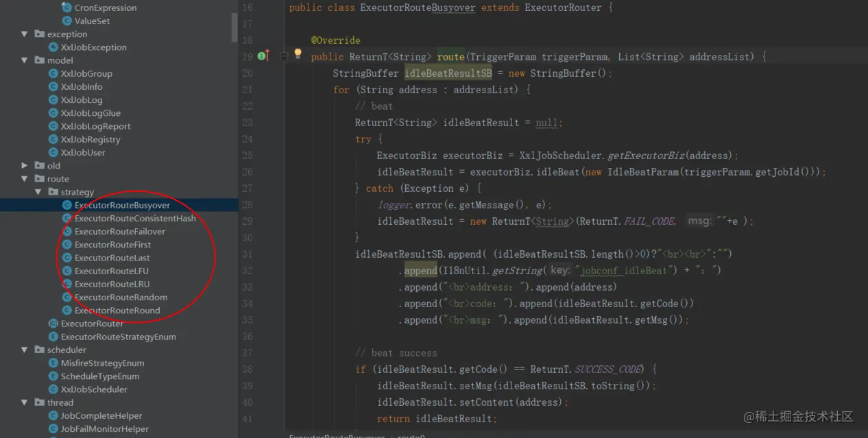Screen dimensions: 868x438
Task: Collapse the exception folder
Action: [x=25, y=34]
